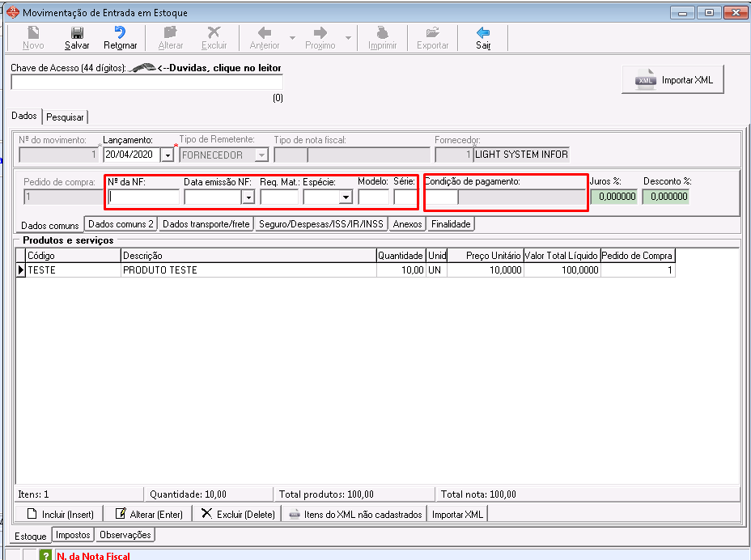Select the Dados comuns tab

point(50,225)
